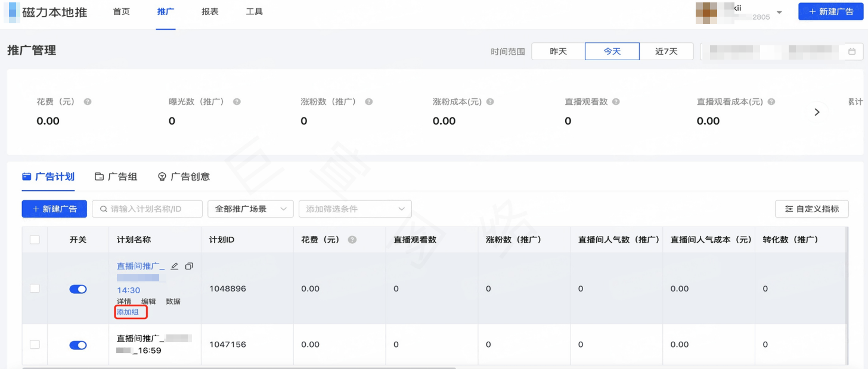
Task: Switch to the 报表 menu item
Action: pyautogui.click(x=210, y=11)
